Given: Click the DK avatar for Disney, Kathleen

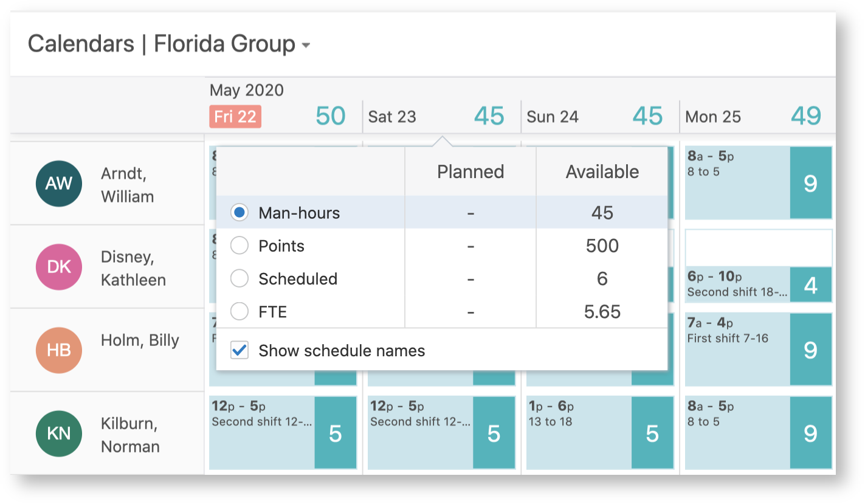Looking at the screenshot, I should pos(59,267).
